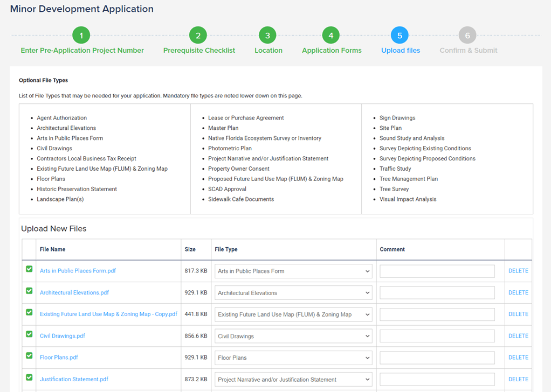This screenshot has height=392, width=551.
Task: Click the step 6 Confirm & Submit circle
Action: point(467,36)
